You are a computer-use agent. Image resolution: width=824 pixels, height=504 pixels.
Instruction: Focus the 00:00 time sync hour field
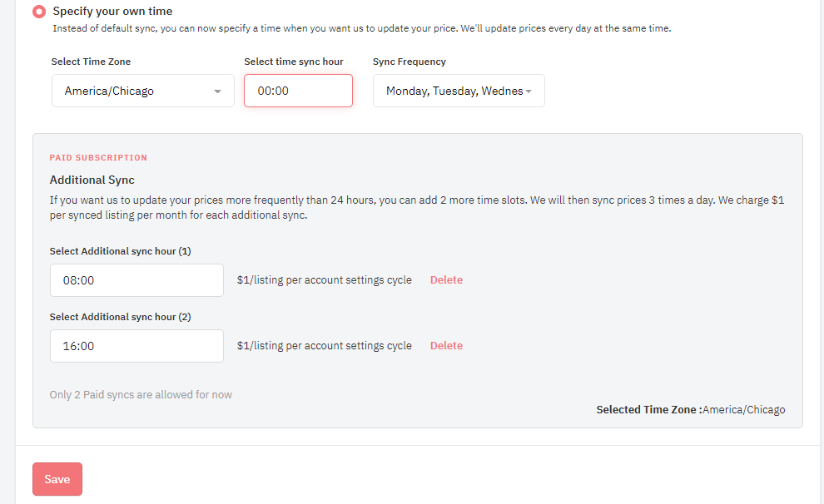tap(298, 91)
